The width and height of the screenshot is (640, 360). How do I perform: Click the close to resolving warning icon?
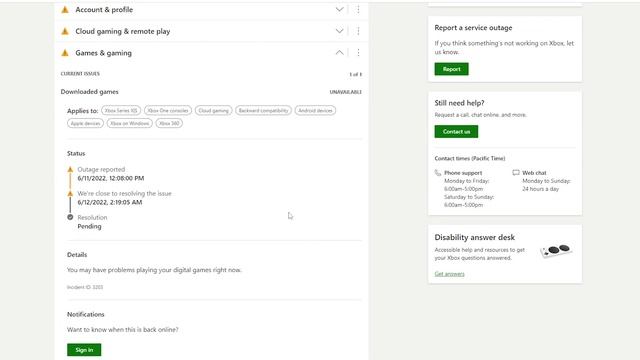point(70,193)
